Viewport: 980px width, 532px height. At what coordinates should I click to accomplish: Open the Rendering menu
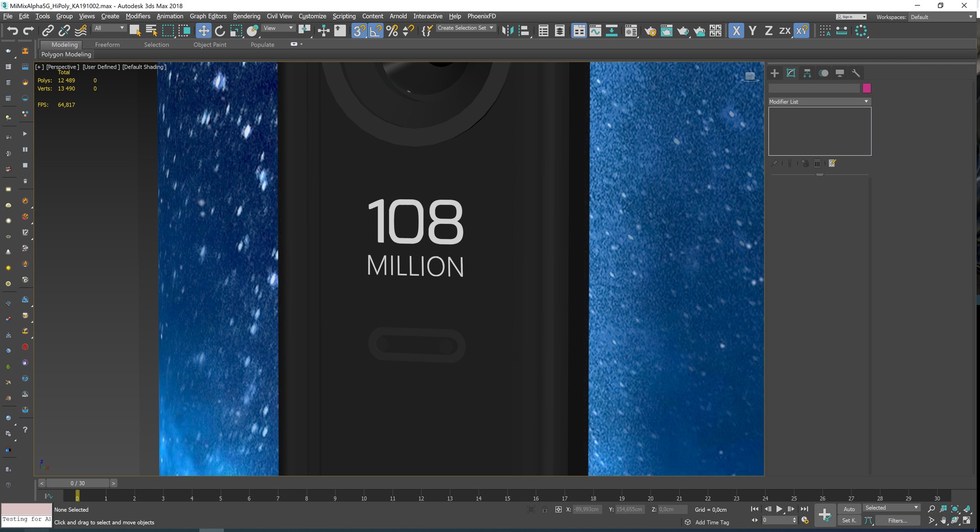click(247, 16)
